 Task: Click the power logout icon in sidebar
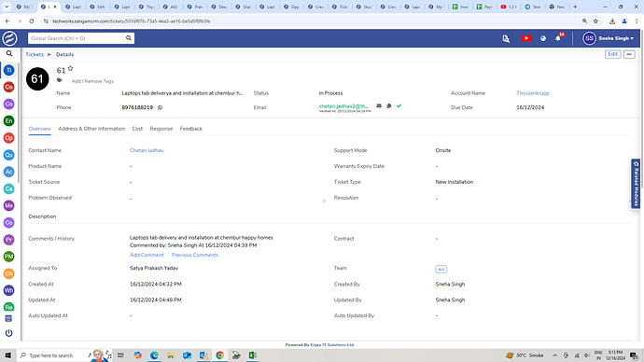click(9, 333)
